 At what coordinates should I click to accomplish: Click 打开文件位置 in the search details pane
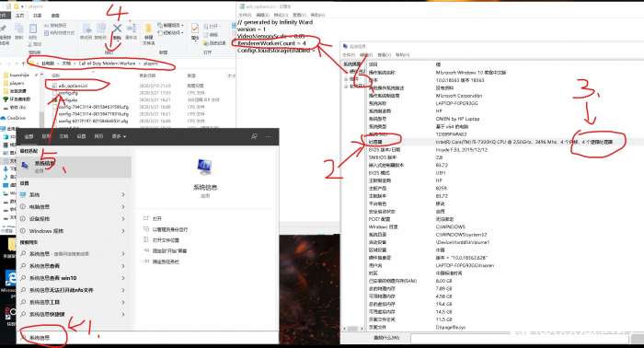[166, 240]
